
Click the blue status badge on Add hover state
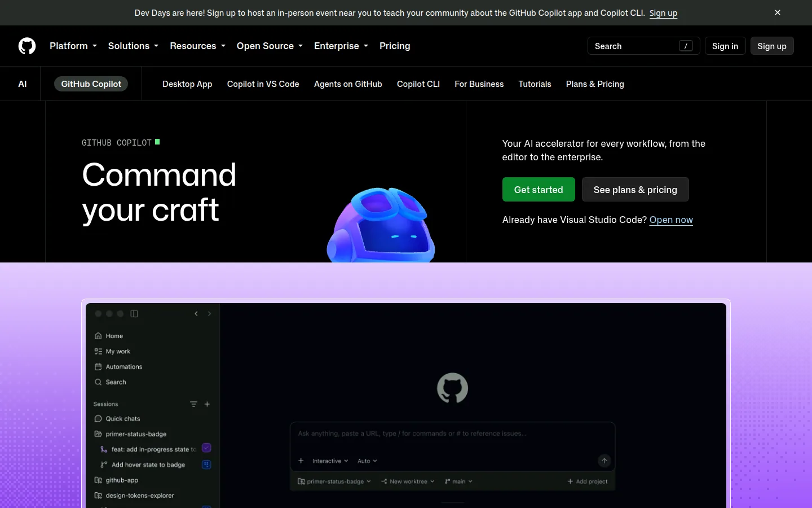pyautogui.click(x=206, y=465)
